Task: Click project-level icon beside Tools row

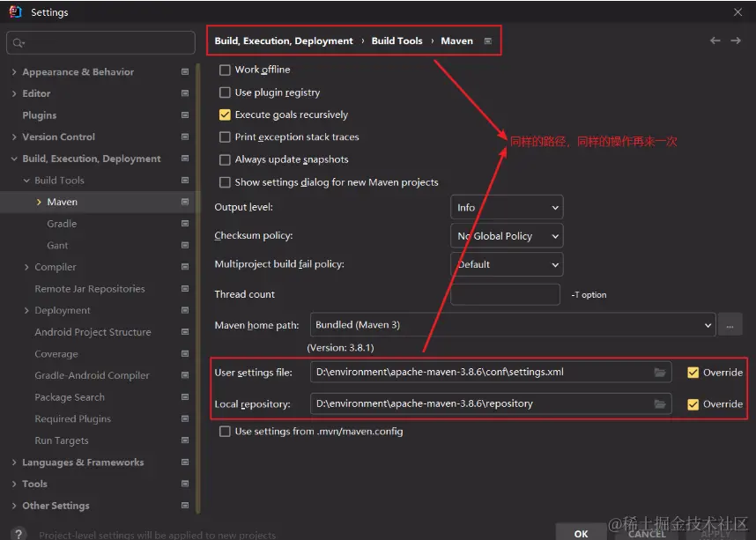Action: pos(185,484)
